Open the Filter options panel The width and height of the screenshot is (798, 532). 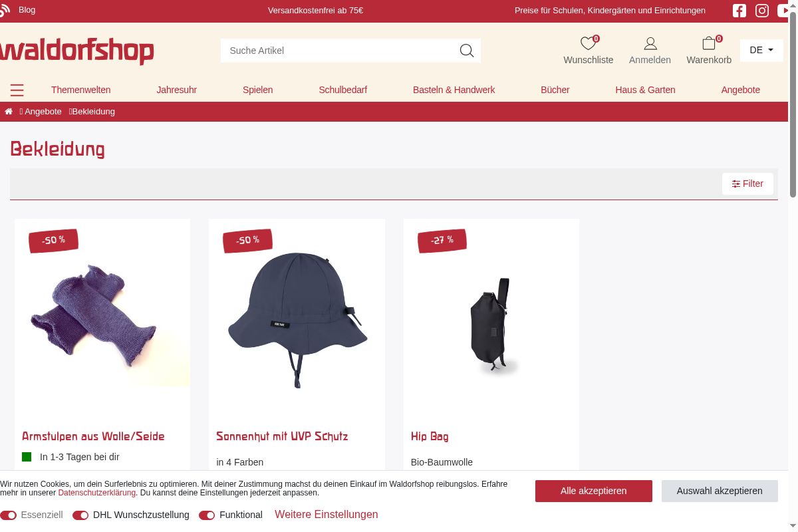pyautogui.click(x=747, y=184)
